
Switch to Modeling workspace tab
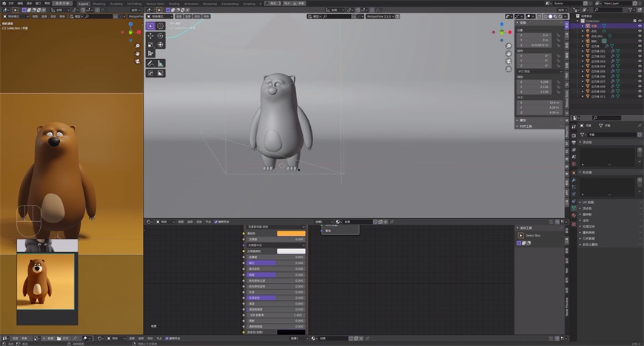click(99, 4)
